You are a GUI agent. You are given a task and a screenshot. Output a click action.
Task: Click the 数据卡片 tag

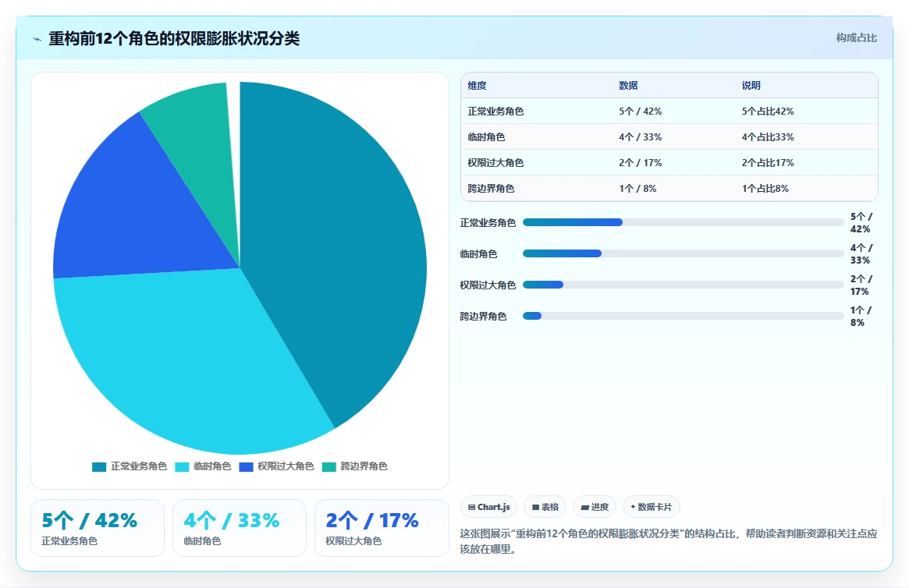[x=651, y=507]
